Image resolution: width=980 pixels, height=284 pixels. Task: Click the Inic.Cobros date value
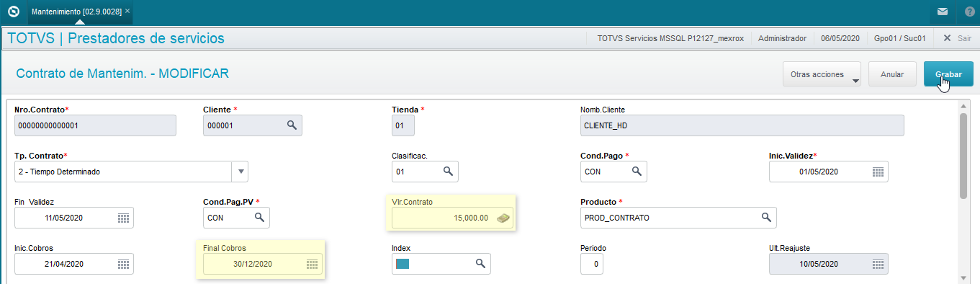tap(65, 264)
